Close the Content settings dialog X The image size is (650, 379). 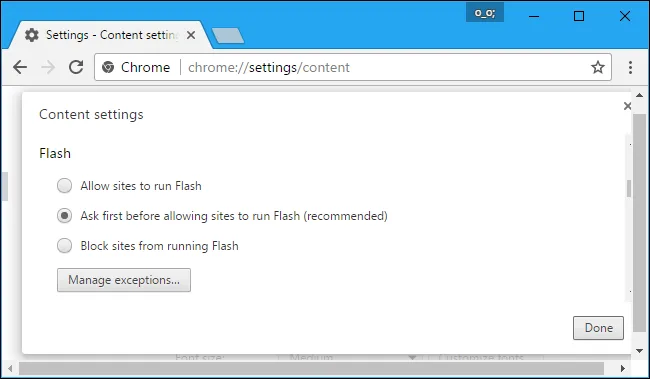627,106
